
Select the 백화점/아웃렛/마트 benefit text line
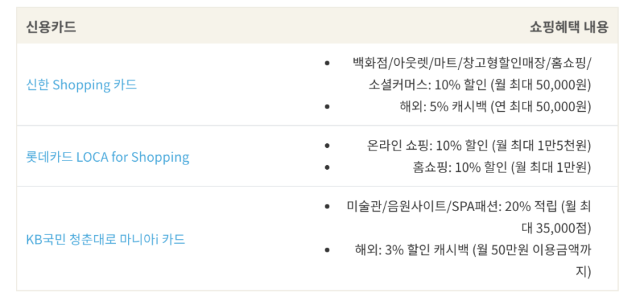(471, 64)
